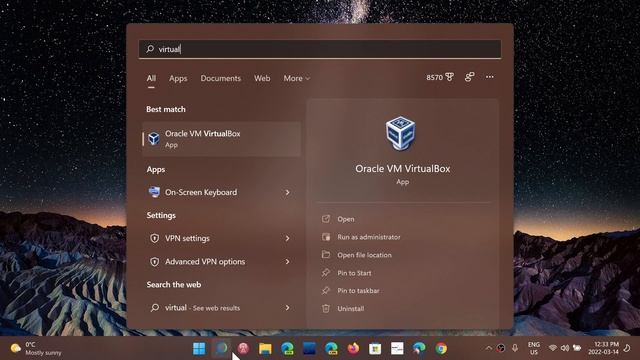Choose Pin to taskbar
Viewport: 640px width, 360px height.
pyautogui.click(x=358, y=291)
